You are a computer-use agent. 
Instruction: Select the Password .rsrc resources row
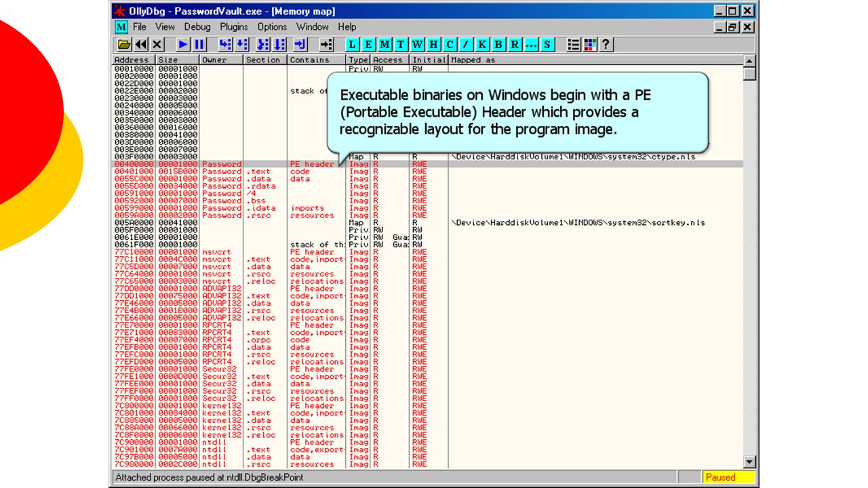pos(427,216)
